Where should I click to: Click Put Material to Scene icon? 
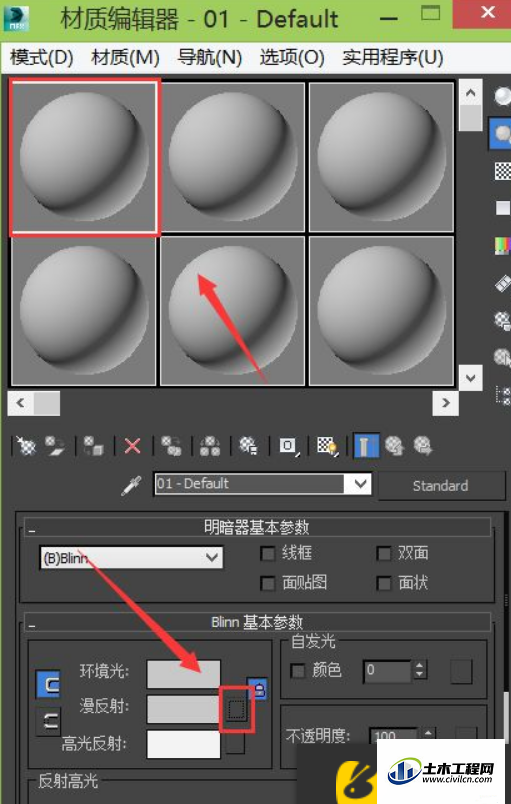[x=53, y=446]
